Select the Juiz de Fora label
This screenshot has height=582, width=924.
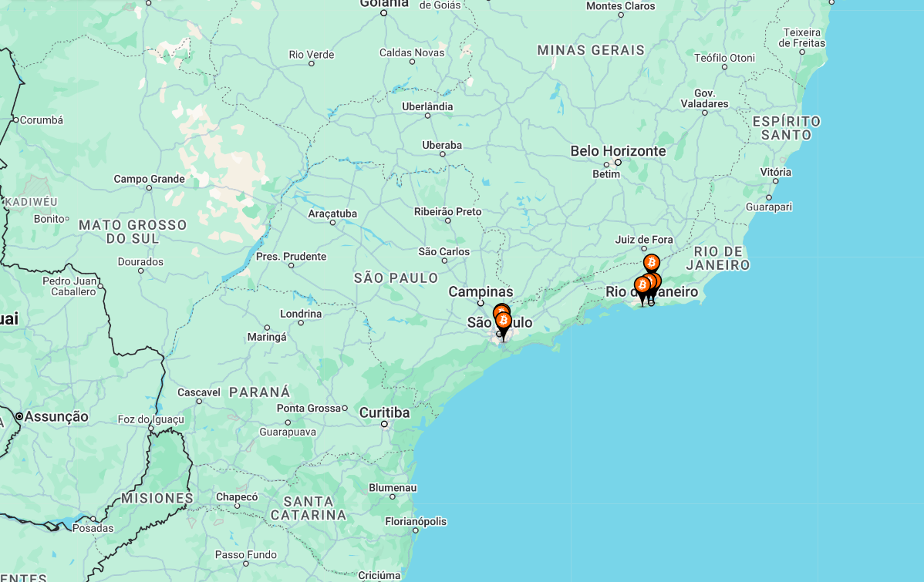click(x=644, y=240)
